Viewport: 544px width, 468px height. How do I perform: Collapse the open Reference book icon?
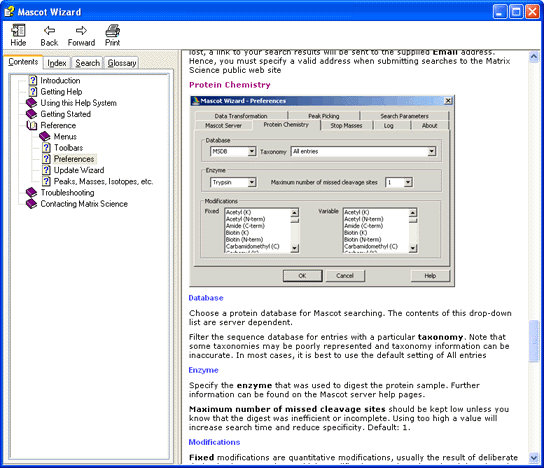point(32,125)
